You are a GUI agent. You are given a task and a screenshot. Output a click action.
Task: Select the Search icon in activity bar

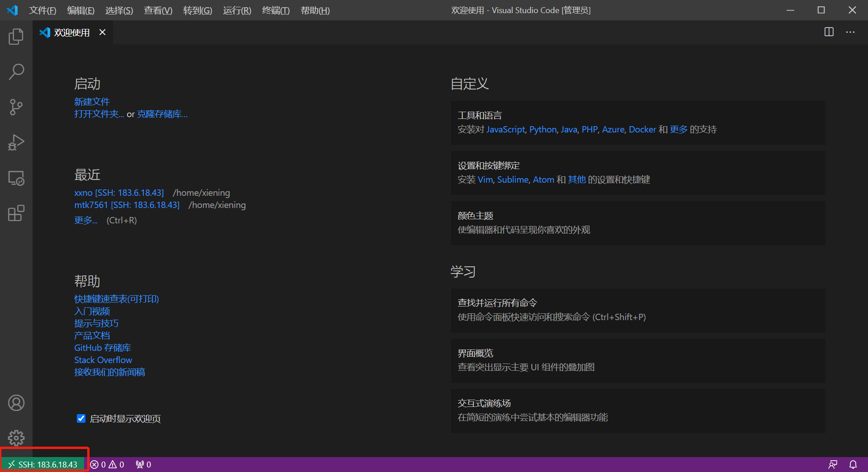(x=16, y=71)
